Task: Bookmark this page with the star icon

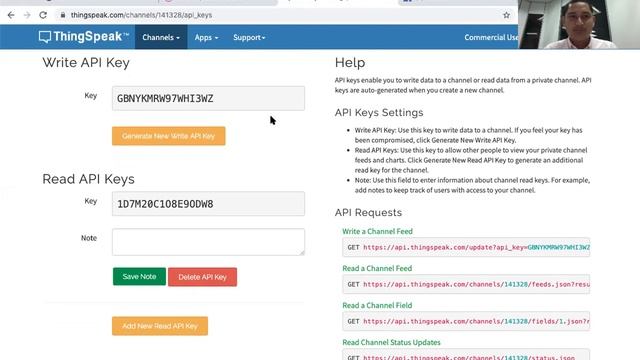Action: pos(506,15)
